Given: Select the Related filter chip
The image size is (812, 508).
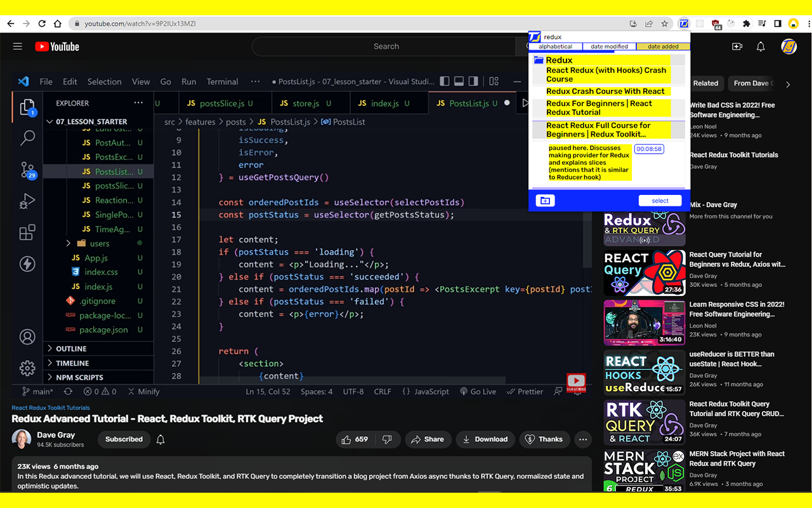Looking at the screenshot, I should tap(705, 83).
